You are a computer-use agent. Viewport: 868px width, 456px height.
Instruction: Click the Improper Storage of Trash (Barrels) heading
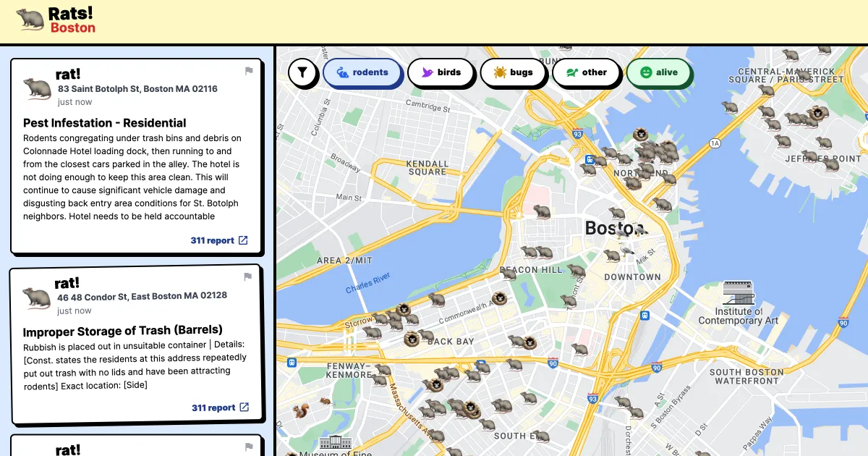[x=123, y=332]
